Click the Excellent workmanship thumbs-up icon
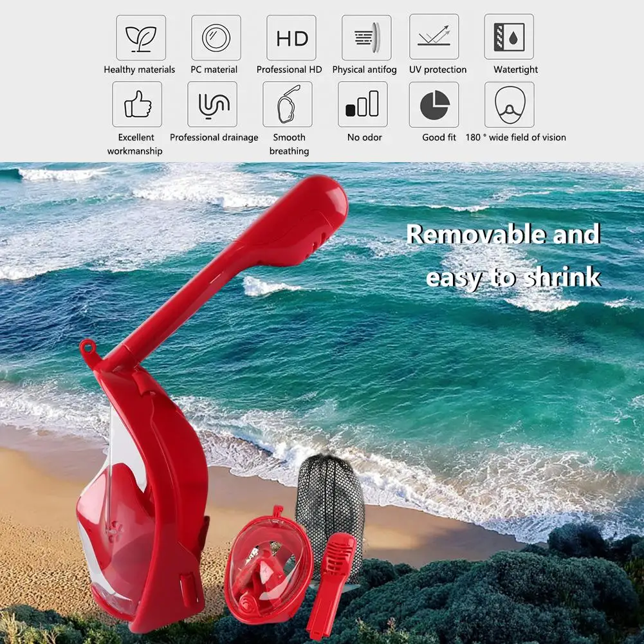644x644 pixels. pyautogui.click(x=137, y=104)
